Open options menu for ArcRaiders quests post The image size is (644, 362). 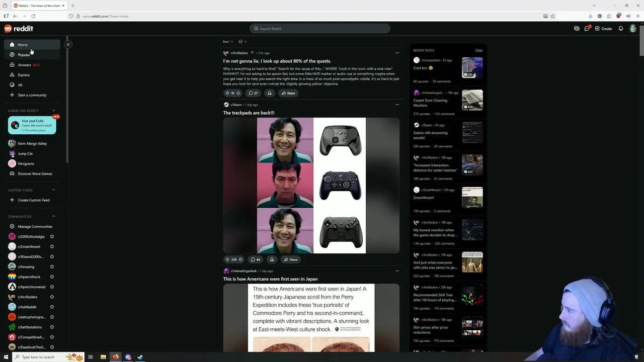point(397,53)
